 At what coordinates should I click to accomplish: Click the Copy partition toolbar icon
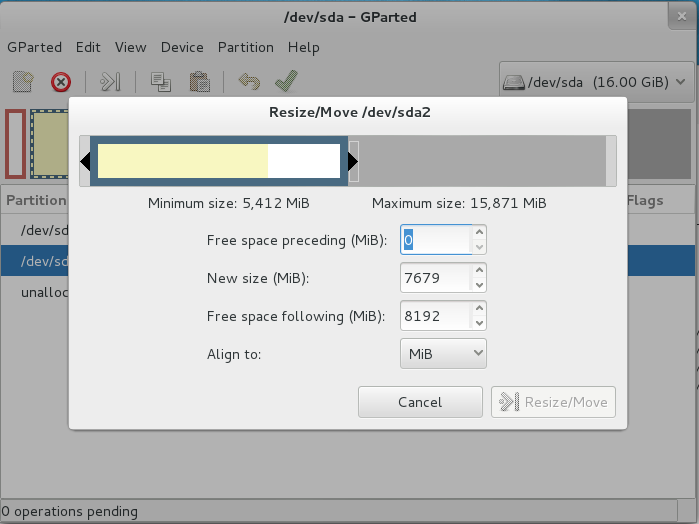(x=160, y=82)
